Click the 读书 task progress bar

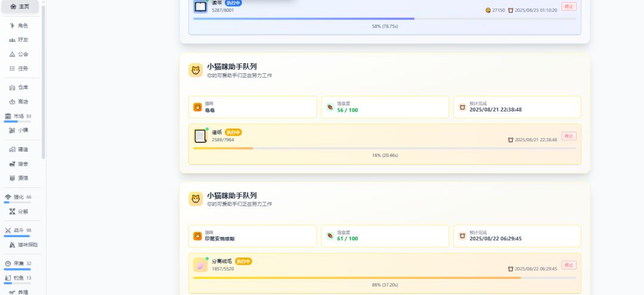click(x=385, y=19)
